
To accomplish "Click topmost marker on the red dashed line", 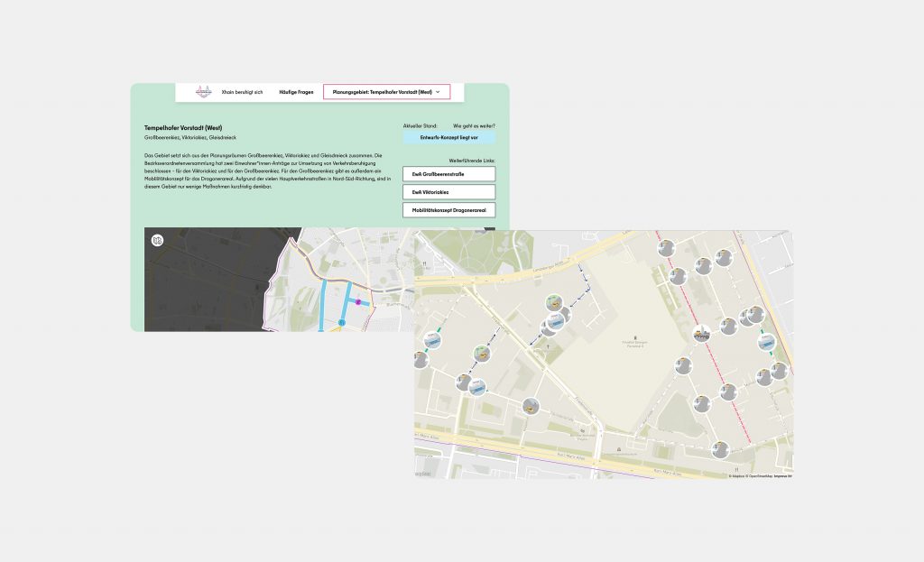I will tap(666, 248).
